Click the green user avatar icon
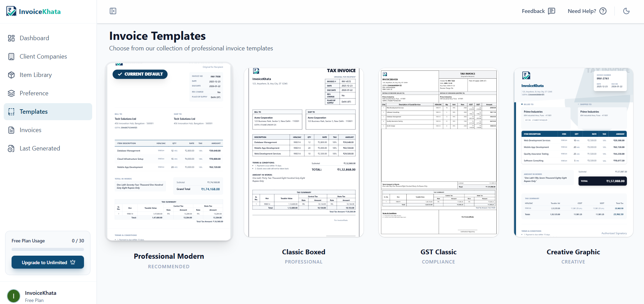Viewport: 644px width, 304px height. (x=14, y=296)
